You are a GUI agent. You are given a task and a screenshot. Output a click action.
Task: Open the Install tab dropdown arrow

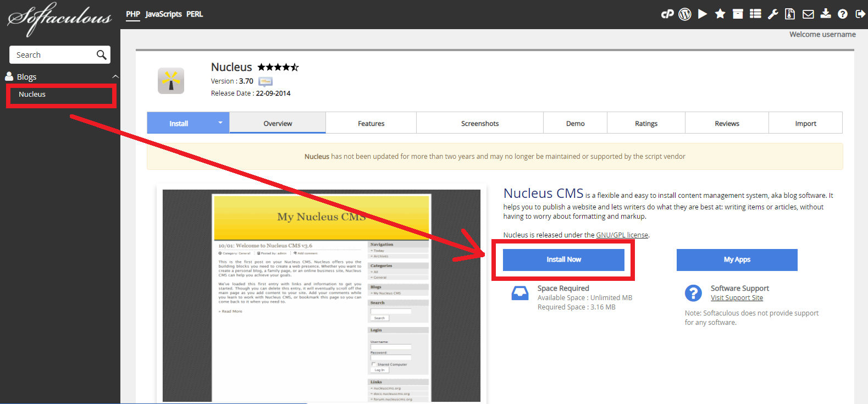pyautogui.click(x=220, y=123)
